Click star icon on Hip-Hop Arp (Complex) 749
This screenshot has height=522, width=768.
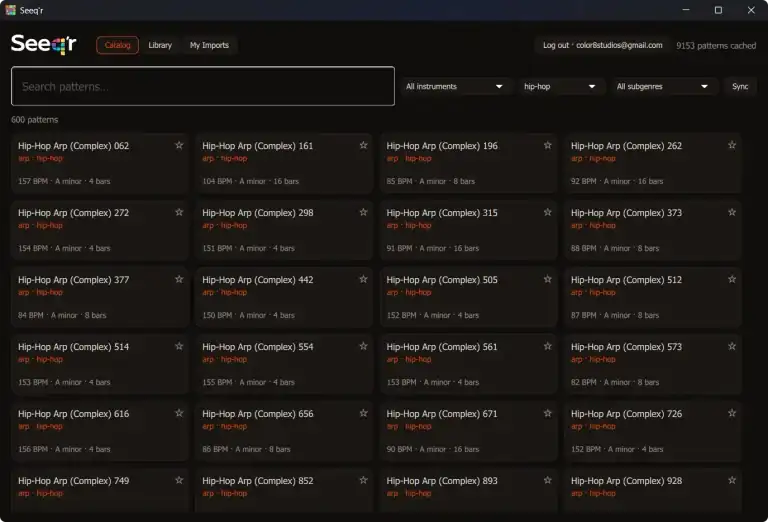tap(179, 481)
